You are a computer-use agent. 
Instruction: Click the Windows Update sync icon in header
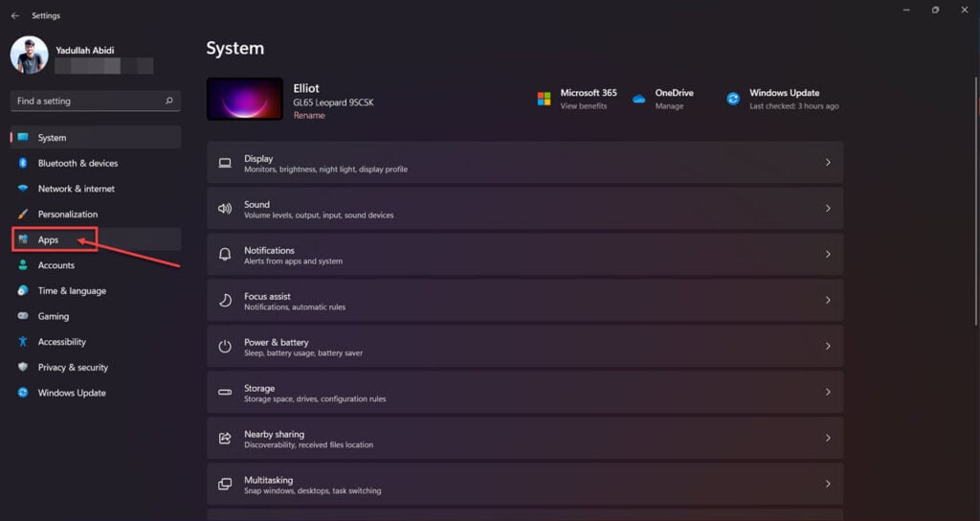coord(733,99)
